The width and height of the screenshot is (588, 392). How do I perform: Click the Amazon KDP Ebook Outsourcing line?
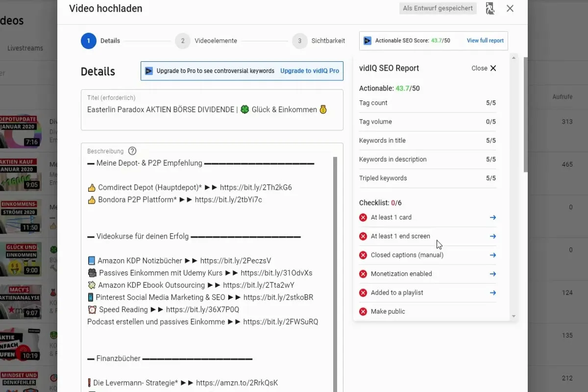coord(191,285)
